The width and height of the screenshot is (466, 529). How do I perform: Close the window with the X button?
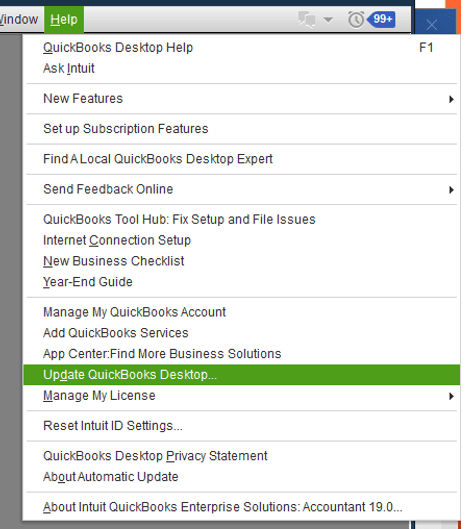[432, 24]
